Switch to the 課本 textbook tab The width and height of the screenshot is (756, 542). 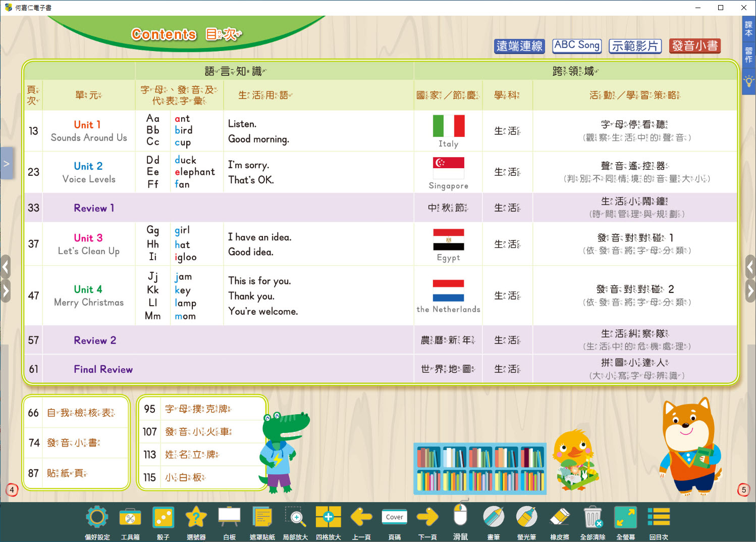[x=748, y=29]
